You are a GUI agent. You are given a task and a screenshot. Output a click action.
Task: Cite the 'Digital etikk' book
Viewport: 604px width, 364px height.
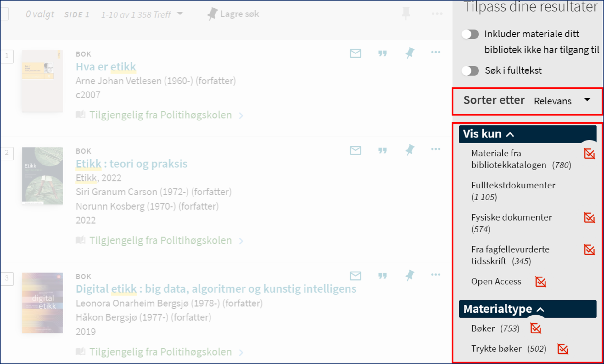pyautogui.click(x=382, y=276)
